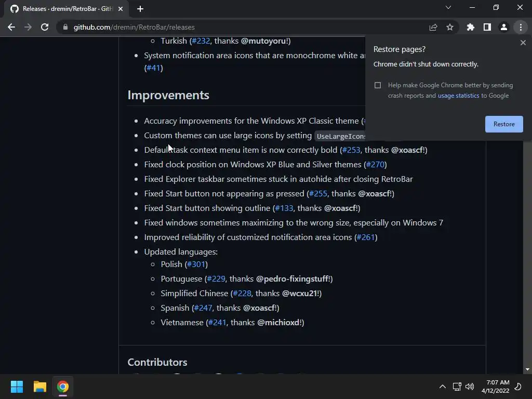The image size is (532, 399).
Task: Visit @michioxd user profile
Action: [278, 323]
